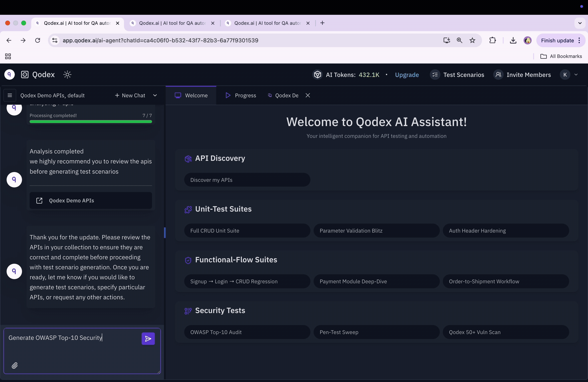588x382 pixels.
Task: Switch to the Progress tab
Action: pyautogui.click(x=240, y=95)
